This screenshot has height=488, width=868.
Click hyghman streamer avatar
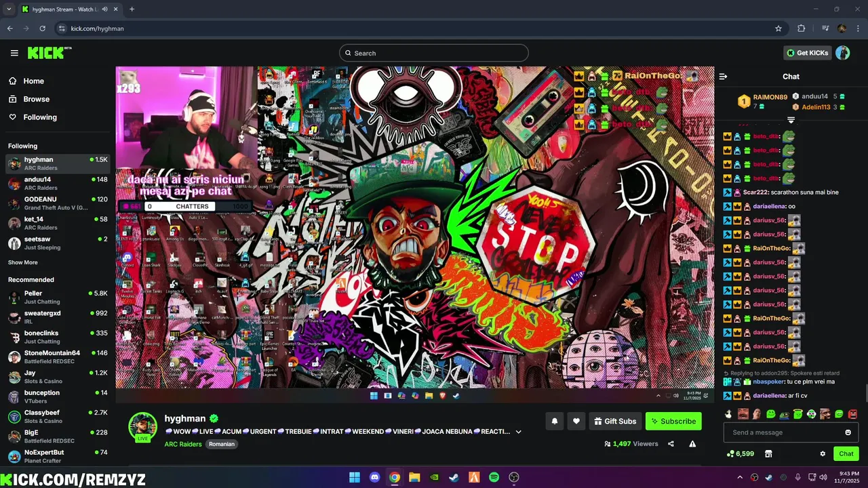(142, 426)
